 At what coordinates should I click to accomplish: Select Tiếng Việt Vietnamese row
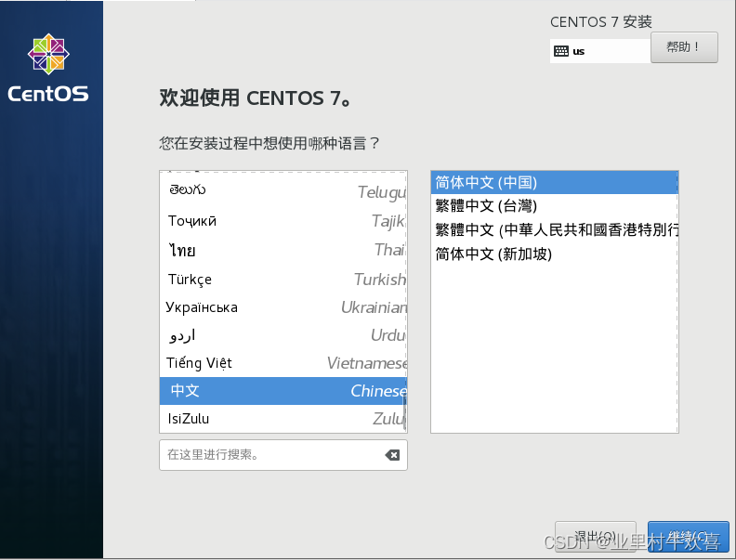point(283,363)
